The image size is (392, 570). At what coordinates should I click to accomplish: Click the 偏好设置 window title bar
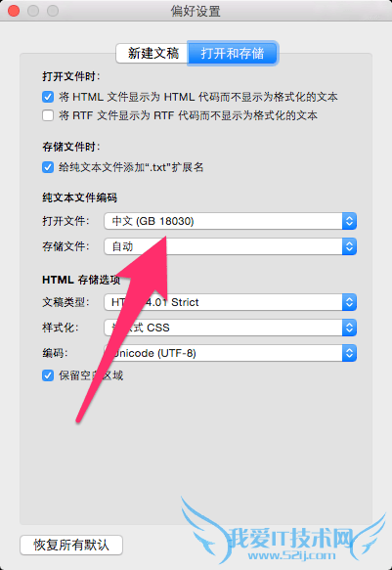pyautogui.click(x=196, y=11)
